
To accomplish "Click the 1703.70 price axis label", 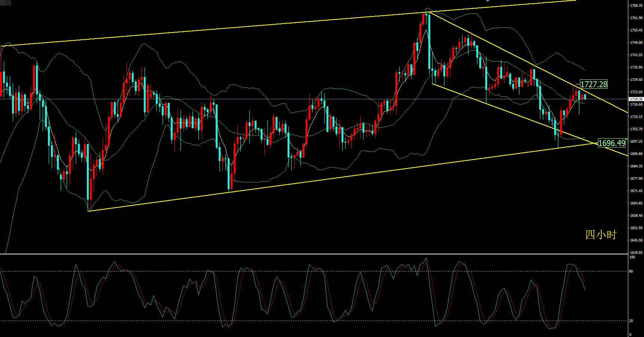I will (x=636, y=129).
